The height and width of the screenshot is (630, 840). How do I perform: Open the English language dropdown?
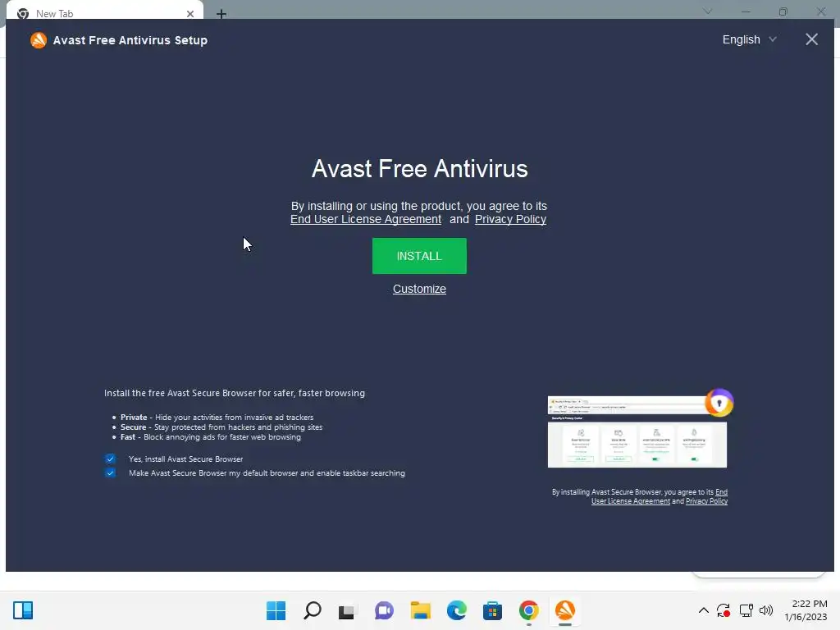[x=749, y=39]
